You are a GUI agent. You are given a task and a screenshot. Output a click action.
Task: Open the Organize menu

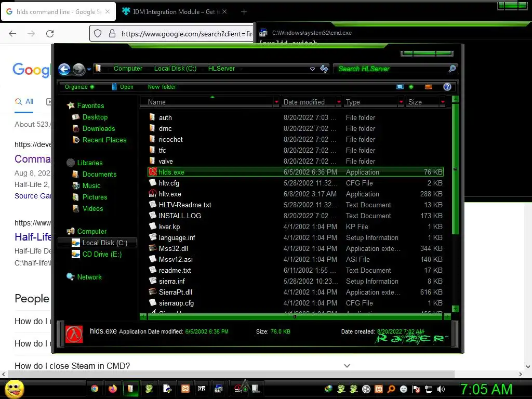tap(79, 87)
